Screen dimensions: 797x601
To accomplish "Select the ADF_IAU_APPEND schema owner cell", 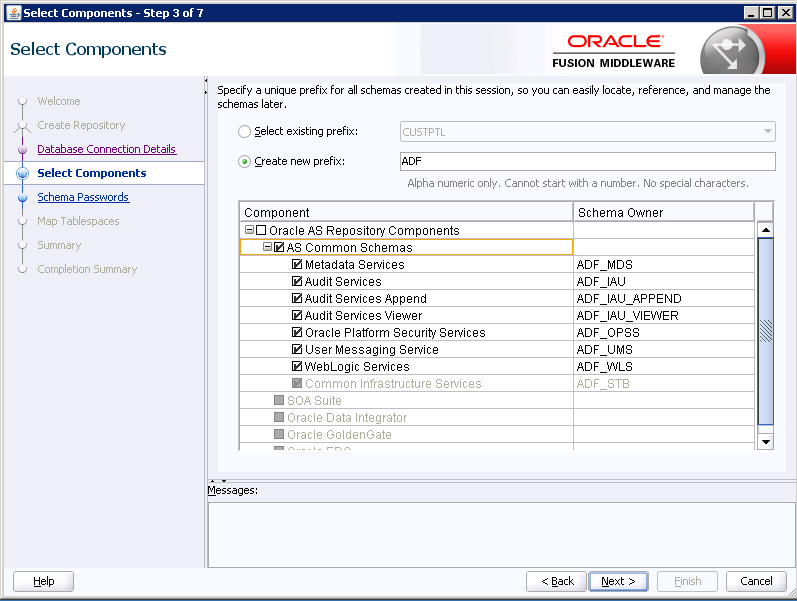I will [664, 298].
